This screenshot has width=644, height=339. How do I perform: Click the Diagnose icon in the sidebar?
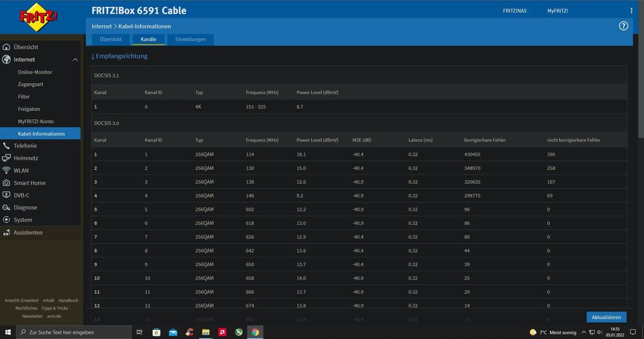6,208
